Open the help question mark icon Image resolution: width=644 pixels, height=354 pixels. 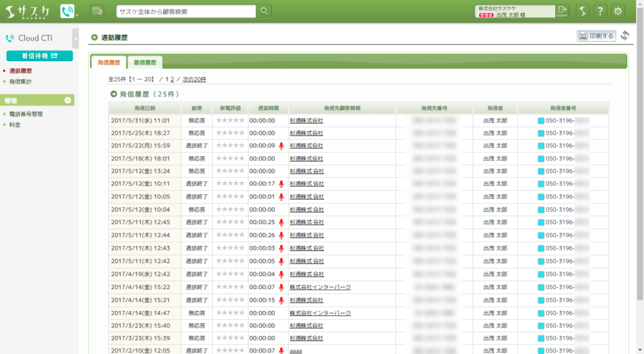(x=600, y=11)
